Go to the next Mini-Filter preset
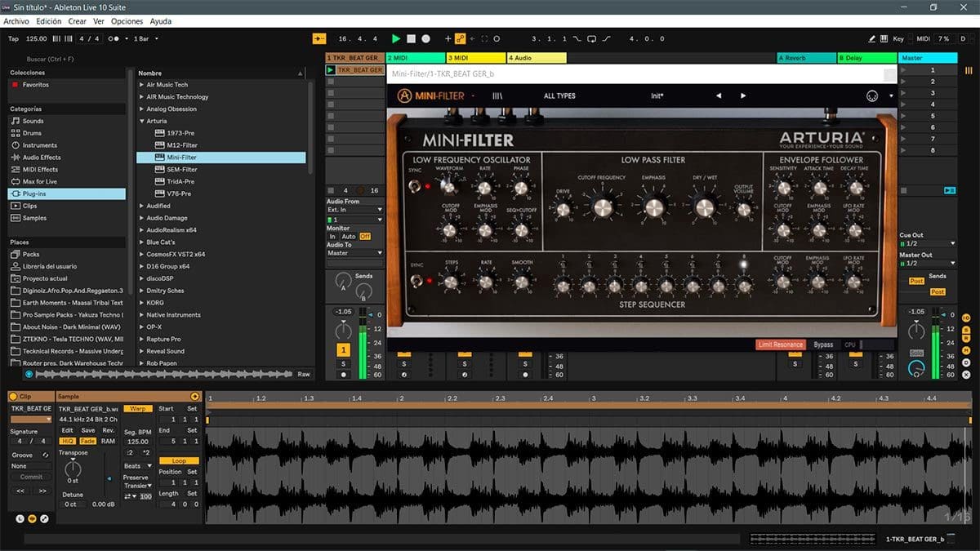 pos(743,96)
